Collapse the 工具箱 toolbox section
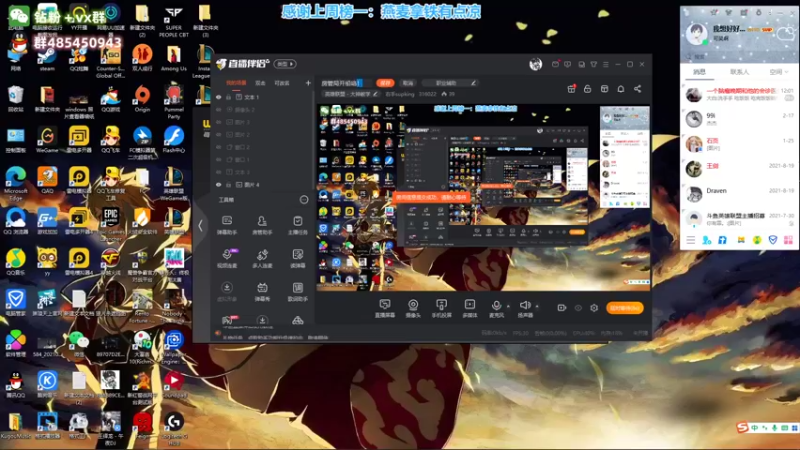Image resolution: width=800 pixels, height=450 pixels. coord(304,199)
